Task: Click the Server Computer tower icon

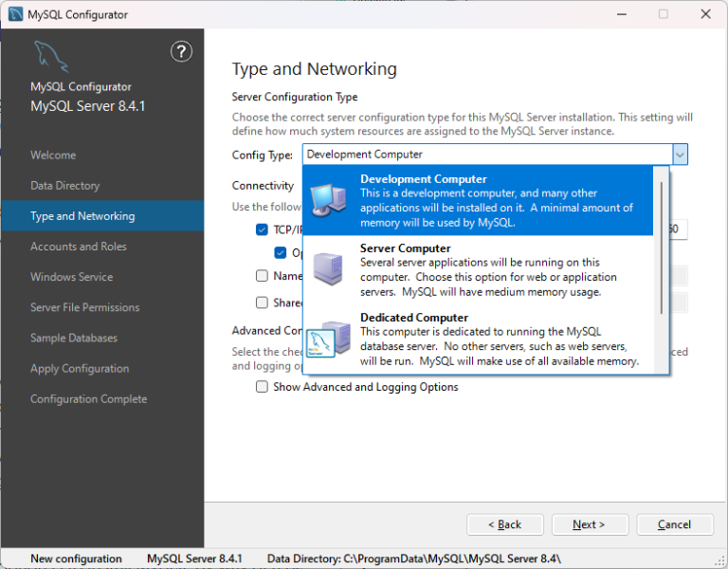Action: [x=328, y=269]
